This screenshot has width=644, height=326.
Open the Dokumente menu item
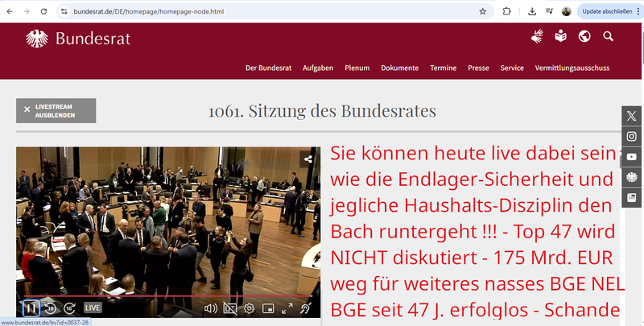pos(399,68)
